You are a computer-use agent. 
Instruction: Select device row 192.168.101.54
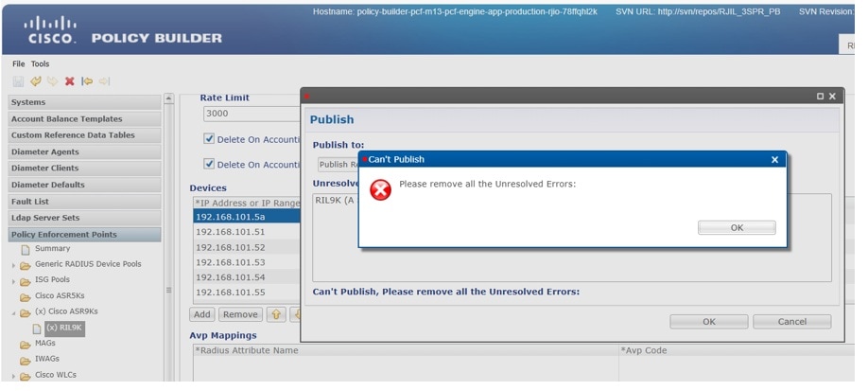pos(247,277)
